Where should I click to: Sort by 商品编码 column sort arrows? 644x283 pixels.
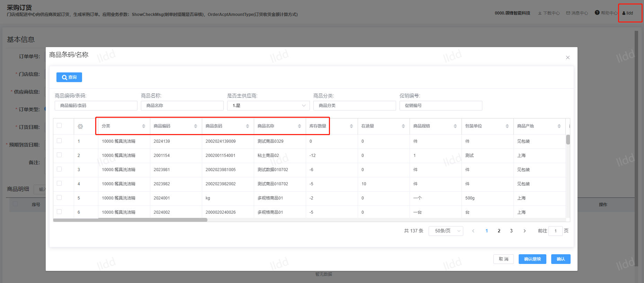pos(196,126)
